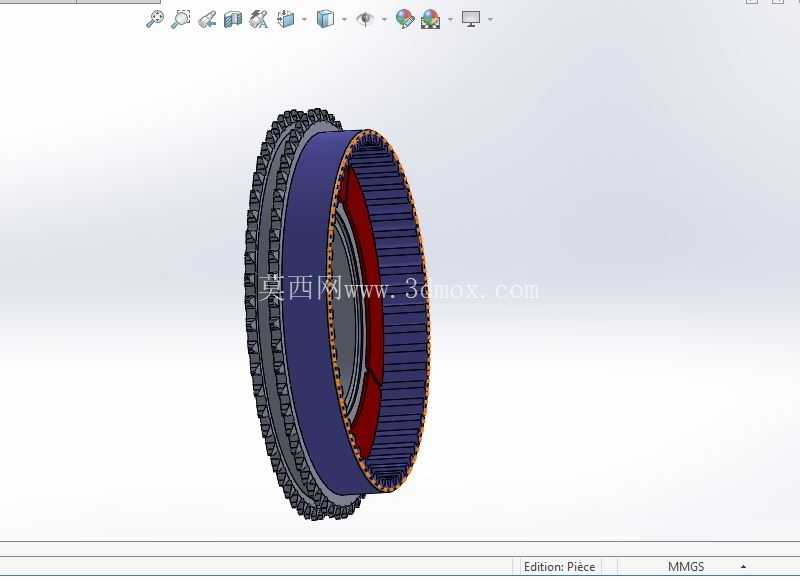This screenshot has width=800, height=582.
Task: Open the View Orientation cube icon
Action: (286, 19)
